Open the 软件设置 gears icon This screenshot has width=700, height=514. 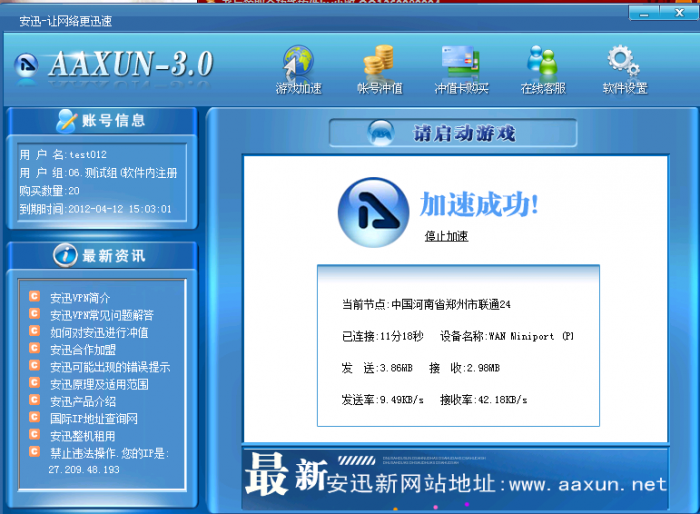[x=624, y=60]
